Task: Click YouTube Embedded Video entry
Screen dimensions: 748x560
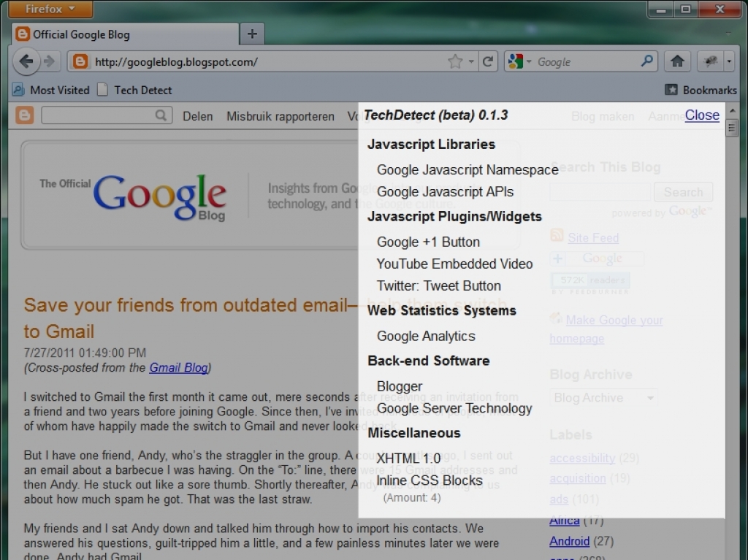Action: (454, 264)
